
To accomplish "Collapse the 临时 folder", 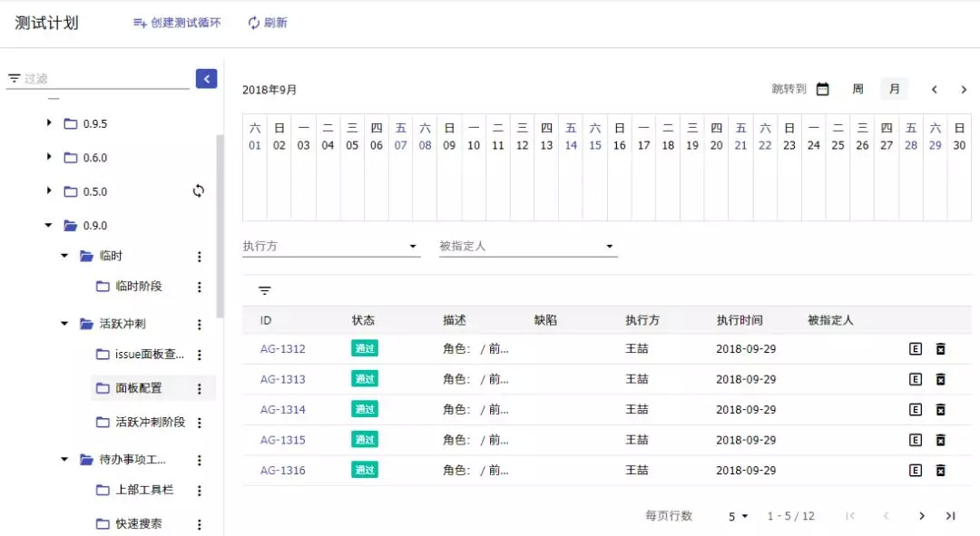I will (64, 256).
